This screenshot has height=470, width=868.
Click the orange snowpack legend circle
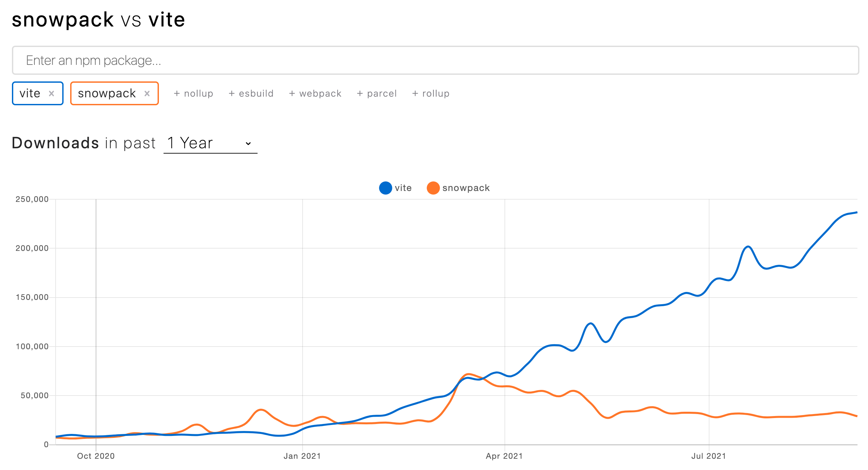[433, 188]
